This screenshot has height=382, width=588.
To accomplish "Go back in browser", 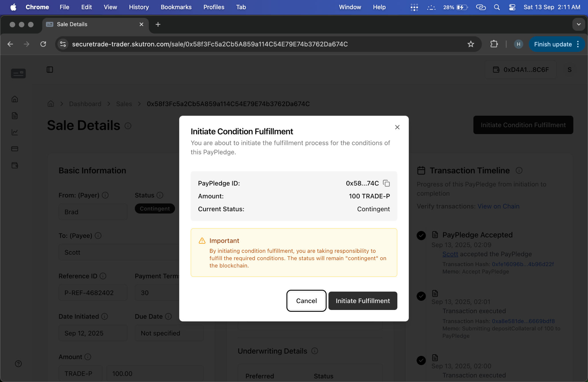I will click(10, 44).
